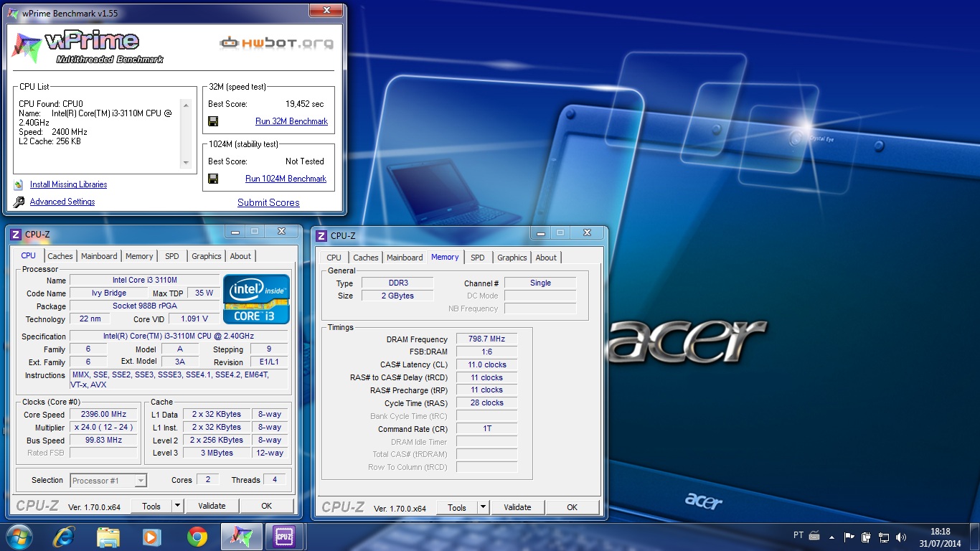Image resolution: width=980 pixels, height=551 pixels.
Task: Click Run 32M Benchmark link
Action: coord(291,121)
